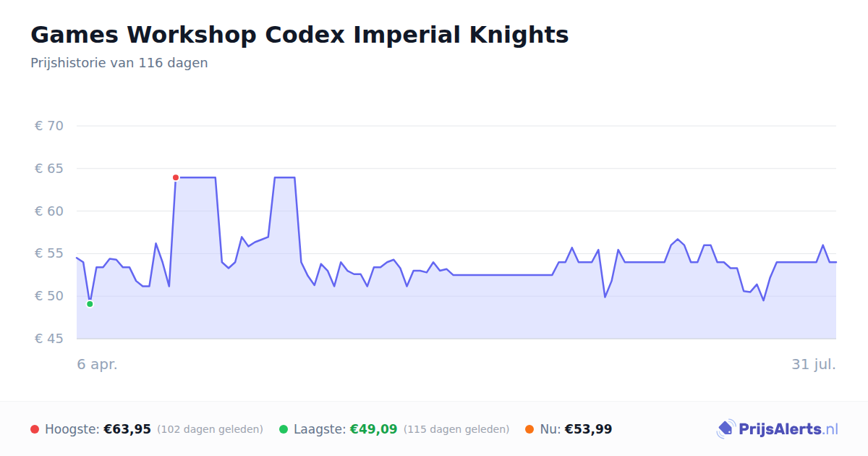Select the current price value €53,99
Screen dimensions: 868x456
pos(589,429)
